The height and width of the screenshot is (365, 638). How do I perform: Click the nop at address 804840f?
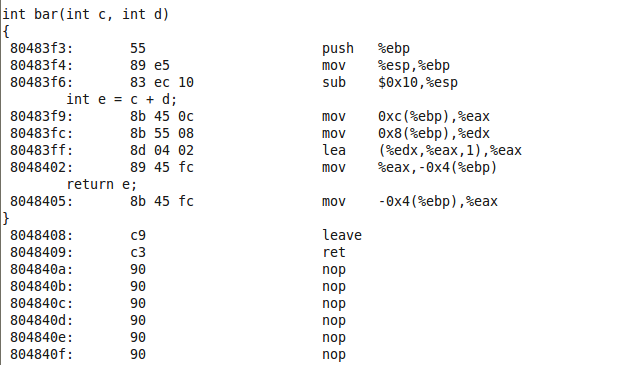pyautogui.click(x=334, y=355)
